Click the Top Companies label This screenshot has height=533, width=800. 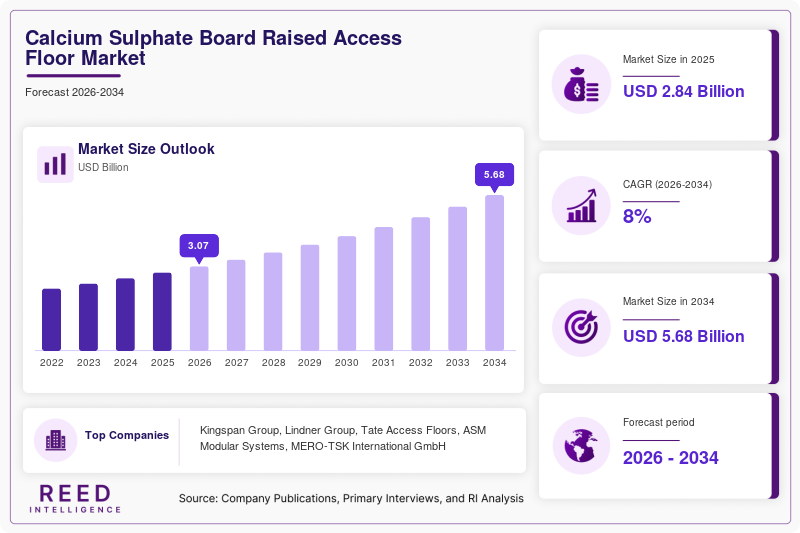127,435
